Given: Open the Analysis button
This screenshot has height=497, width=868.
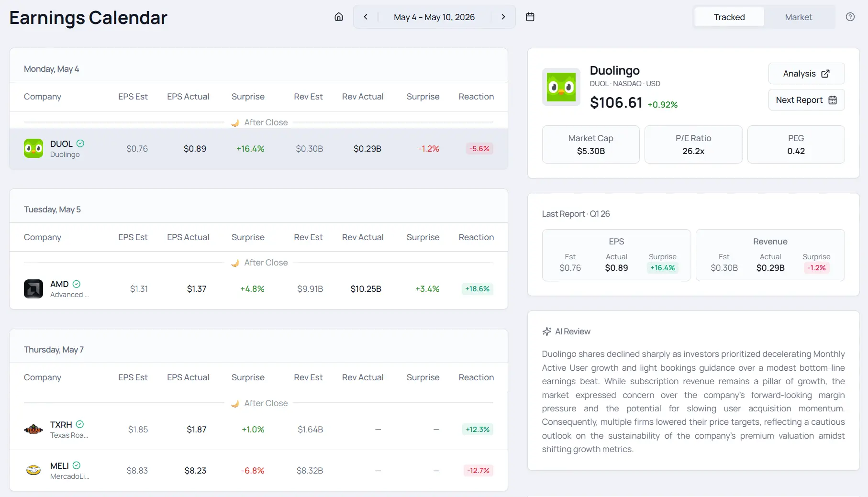Looking at the screenshot, I should point(806,74).
